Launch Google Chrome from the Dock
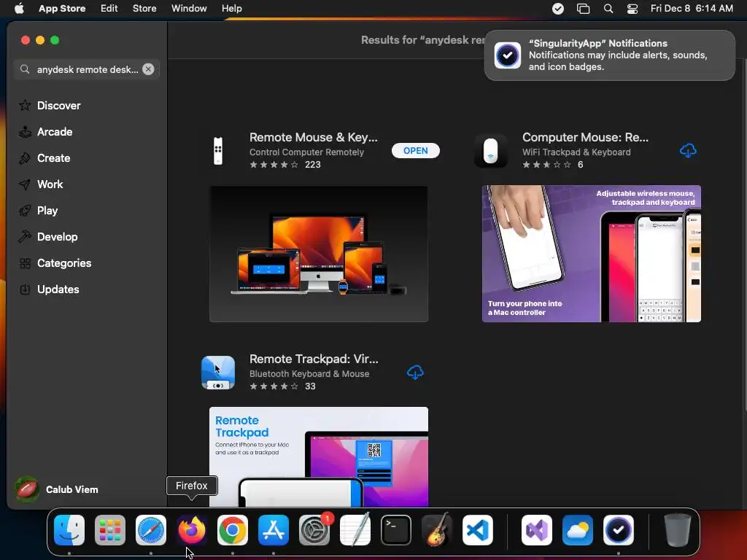The image size is (747, 560). [233, 530]
